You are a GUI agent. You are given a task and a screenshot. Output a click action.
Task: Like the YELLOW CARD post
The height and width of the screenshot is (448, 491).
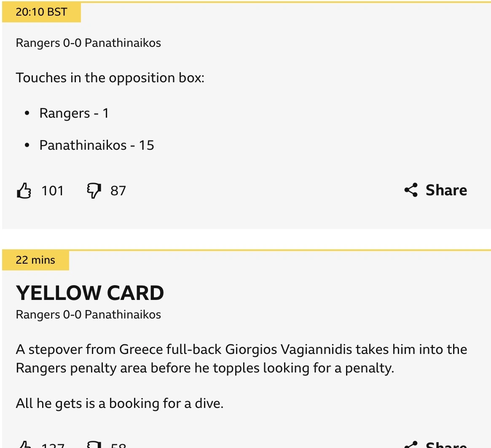pyautogui.click(x=24, y=445)
